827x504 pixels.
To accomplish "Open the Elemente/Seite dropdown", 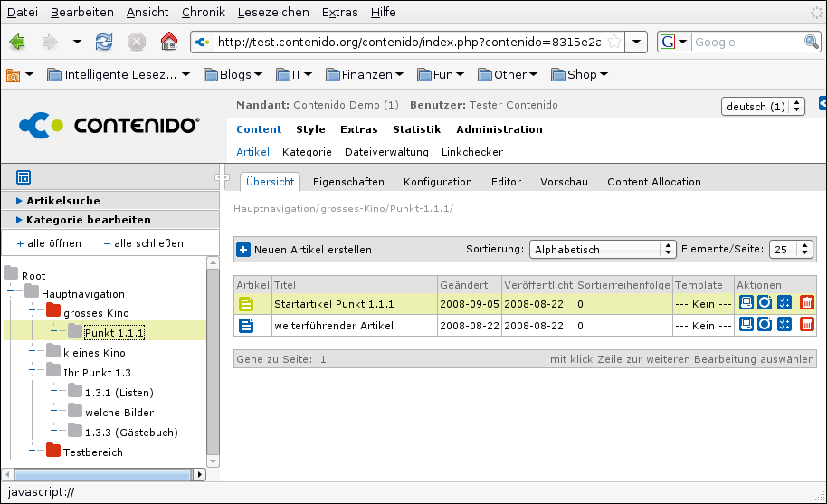I will (x=792, y=250).
